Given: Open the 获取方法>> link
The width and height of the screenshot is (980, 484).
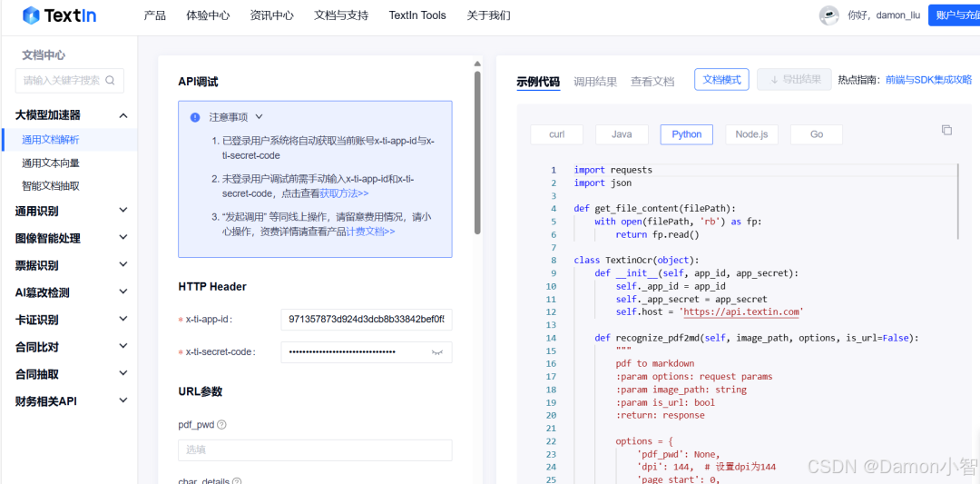Looking at the screenshot, I should tap(345, 193).
